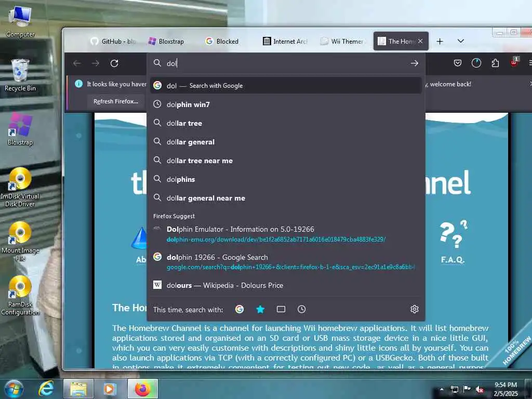
Task: Launch Bloxstrap desktop shortcut
Action: tap(20, 129)
